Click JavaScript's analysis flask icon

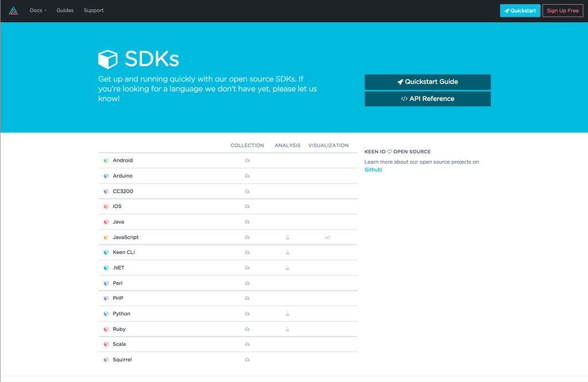(x=288, y=237)
